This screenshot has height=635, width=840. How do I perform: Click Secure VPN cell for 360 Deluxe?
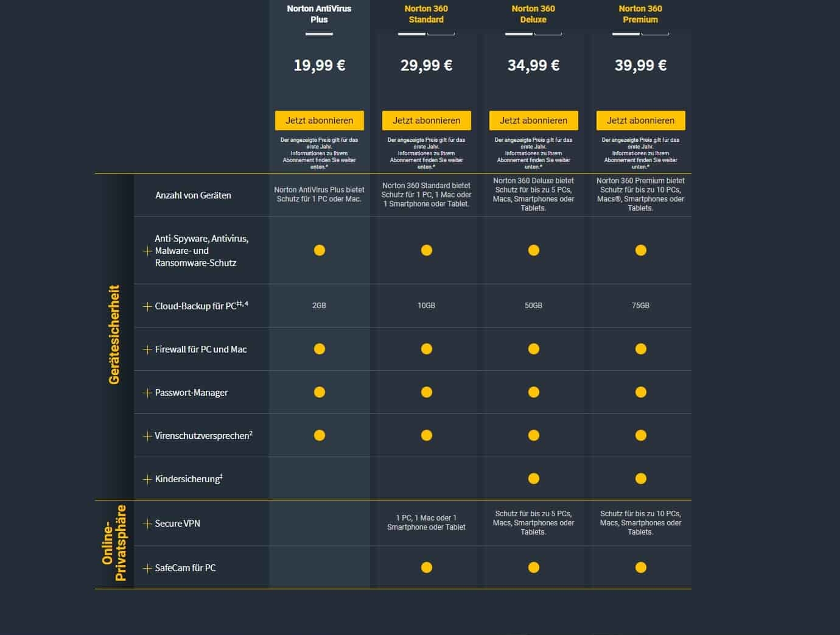point(533,522)
